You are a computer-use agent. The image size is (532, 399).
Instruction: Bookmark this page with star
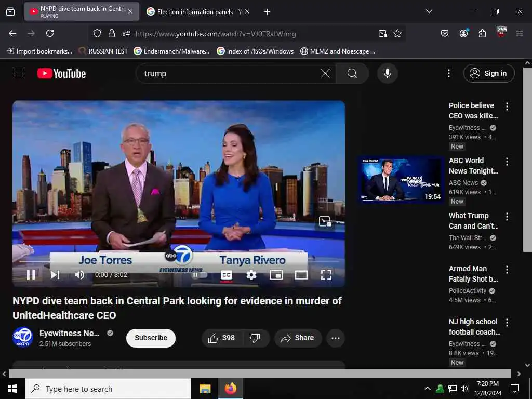(397, 34)
